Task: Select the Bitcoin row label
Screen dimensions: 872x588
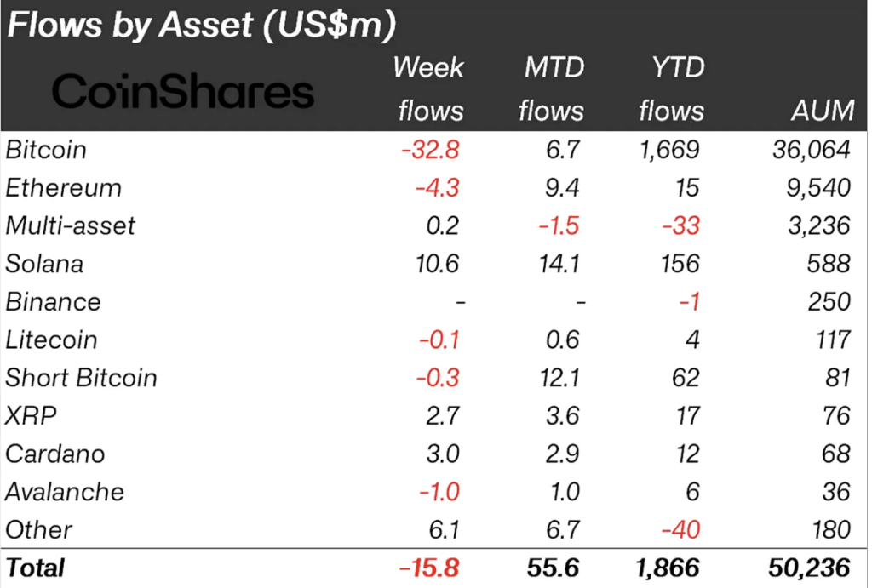Action: (x=46, y=150)
